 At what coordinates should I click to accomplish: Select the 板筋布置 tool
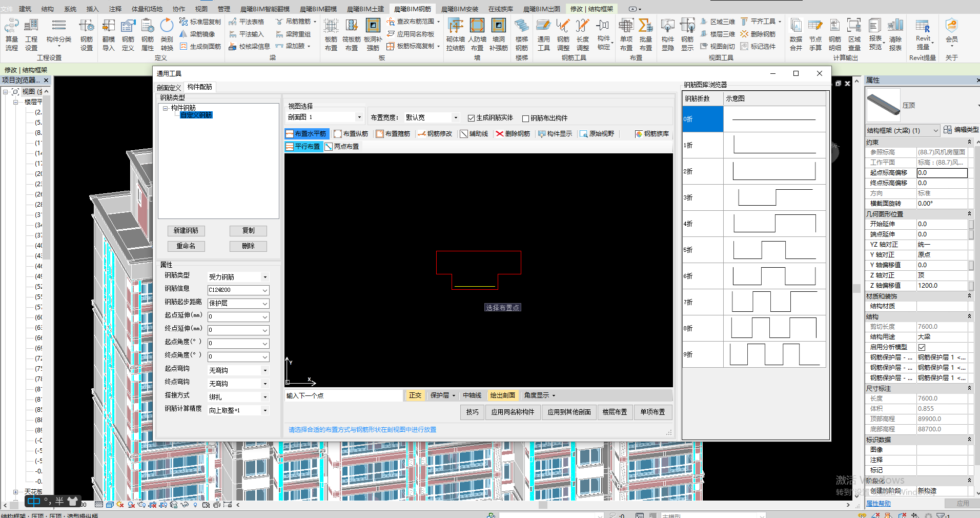tap(331, 34)
